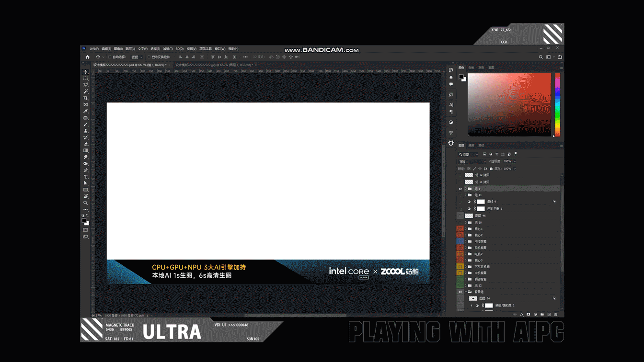The width and height of the screenshot is (644, 362).
Task: Hide the 背景组 layer group
Action: (x=460, y=292)
